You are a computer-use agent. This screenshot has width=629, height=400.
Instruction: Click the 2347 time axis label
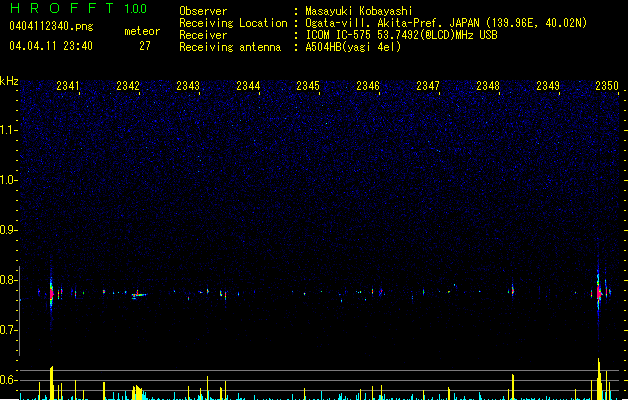click(428, 86)
